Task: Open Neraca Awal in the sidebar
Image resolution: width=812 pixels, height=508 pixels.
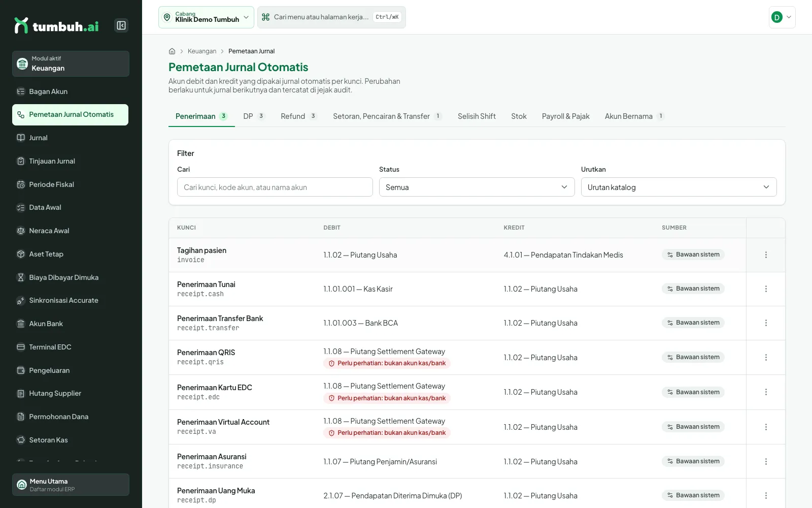Action: click(71, 231)
